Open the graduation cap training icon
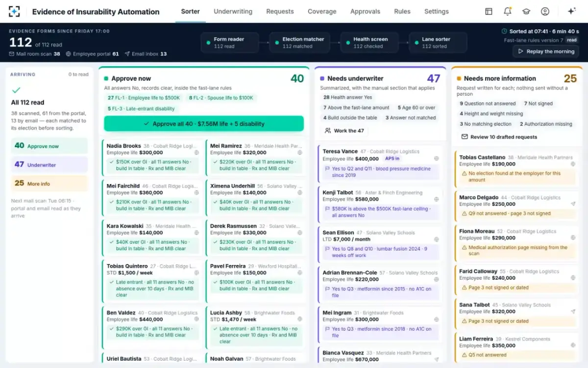This screenshot has width=588, height=368. pyautogui.click(x=526, y=11)
